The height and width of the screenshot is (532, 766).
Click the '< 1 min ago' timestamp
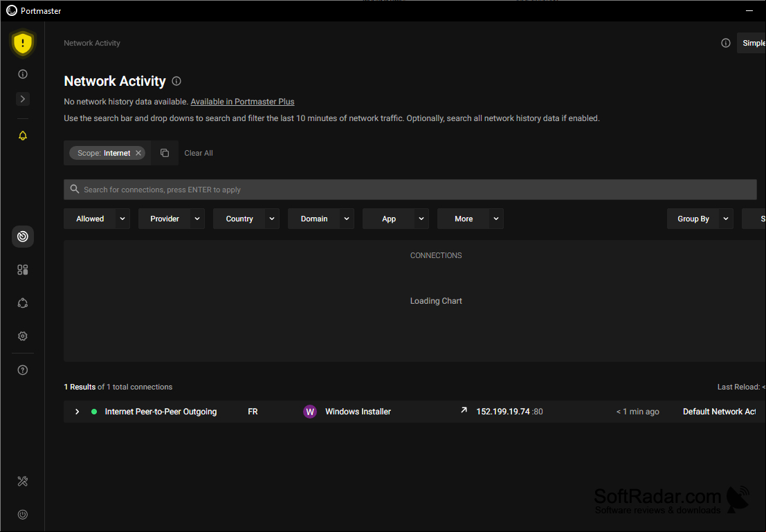[637, 412]
